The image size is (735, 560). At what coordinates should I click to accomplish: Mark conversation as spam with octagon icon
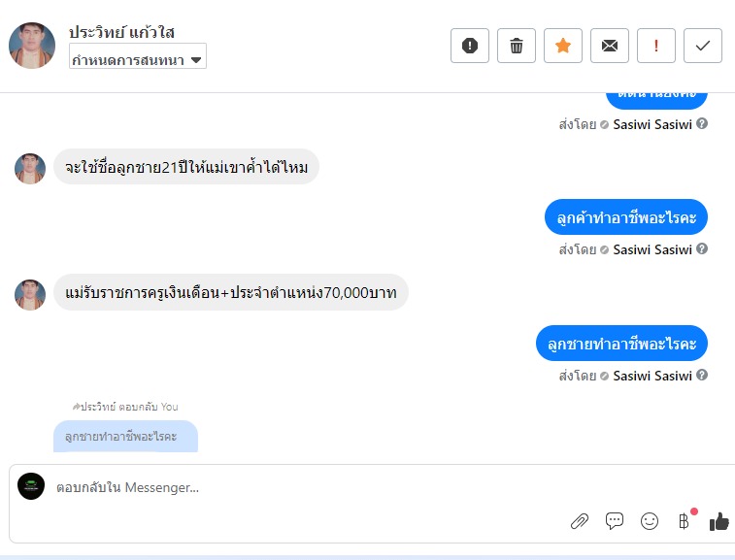470,46
